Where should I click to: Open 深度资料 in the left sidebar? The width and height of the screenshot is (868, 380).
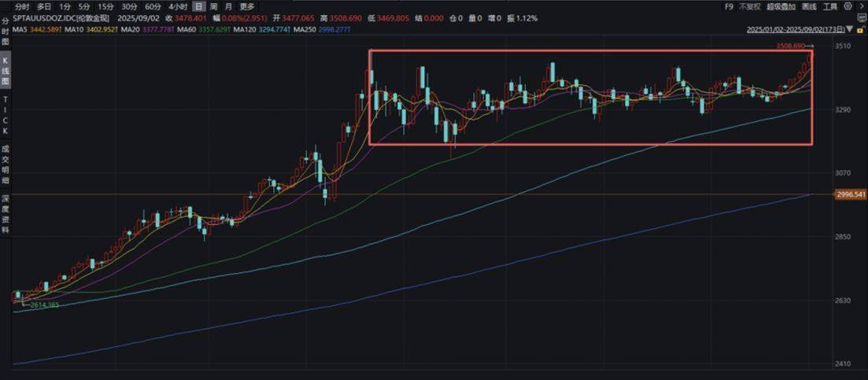point(6,212)
